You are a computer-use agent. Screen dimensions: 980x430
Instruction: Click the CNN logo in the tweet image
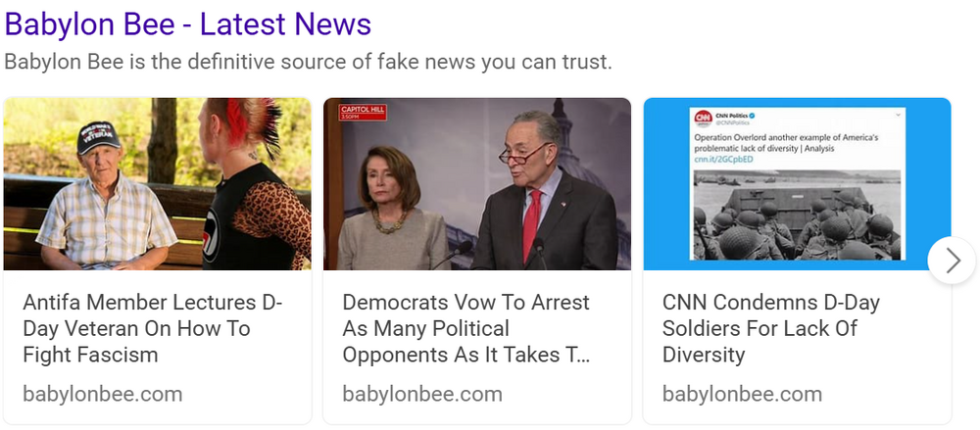coord(704,119)
